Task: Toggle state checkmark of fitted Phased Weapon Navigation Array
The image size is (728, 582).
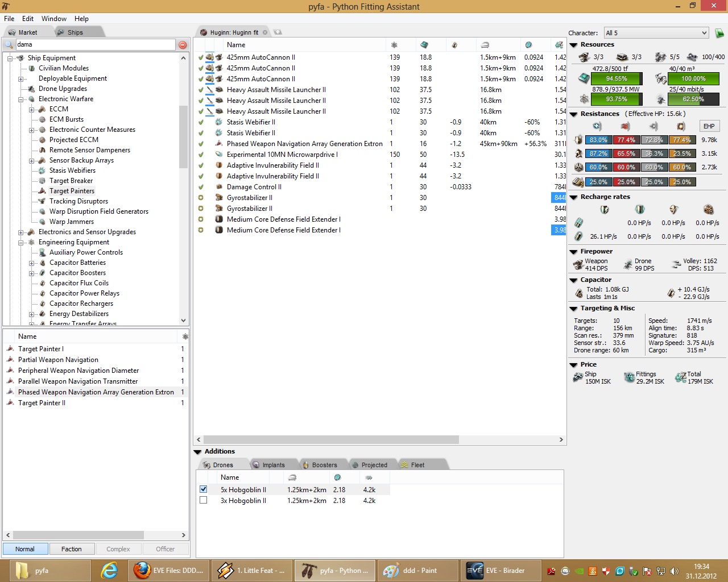Action: 201,144
